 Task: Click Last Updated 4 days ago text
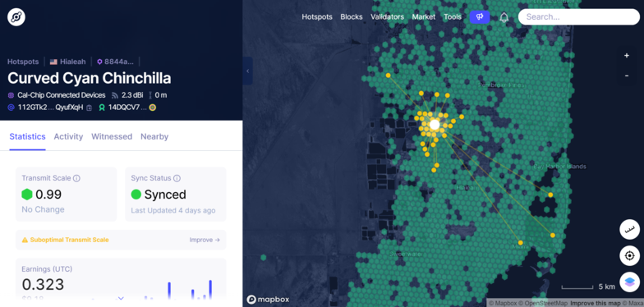click(172, 210)
